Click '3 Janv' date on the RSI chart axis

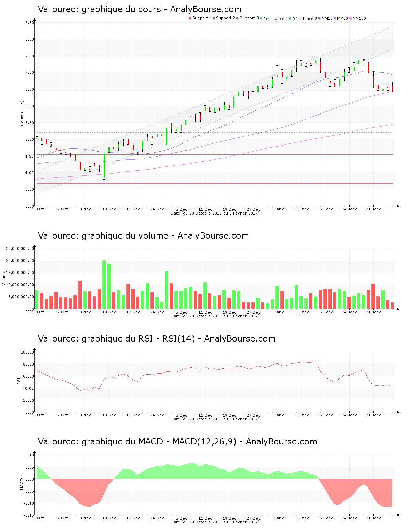(x=277, y=415)
